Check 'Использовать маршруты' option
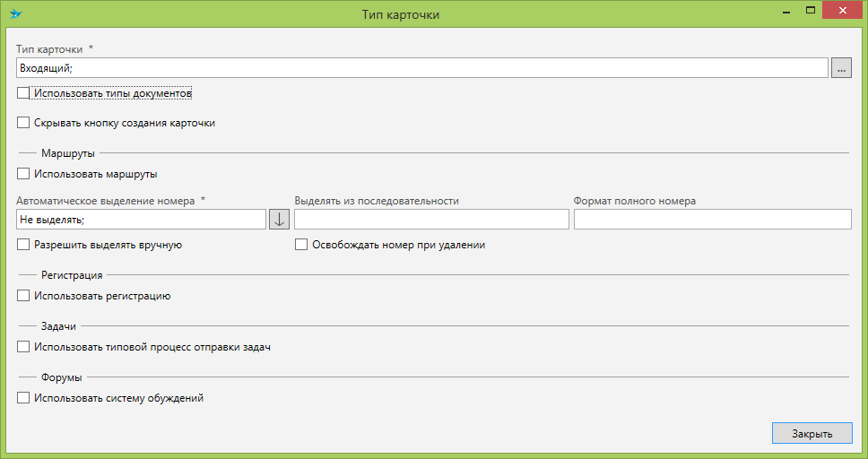Screen dimensions: 868x459 tap(23, 175)
